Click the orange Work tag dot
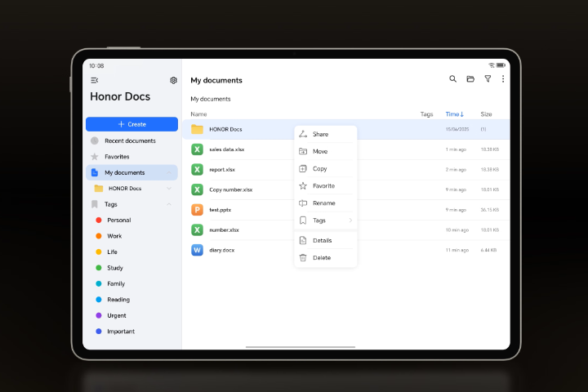 coord(99,236)
